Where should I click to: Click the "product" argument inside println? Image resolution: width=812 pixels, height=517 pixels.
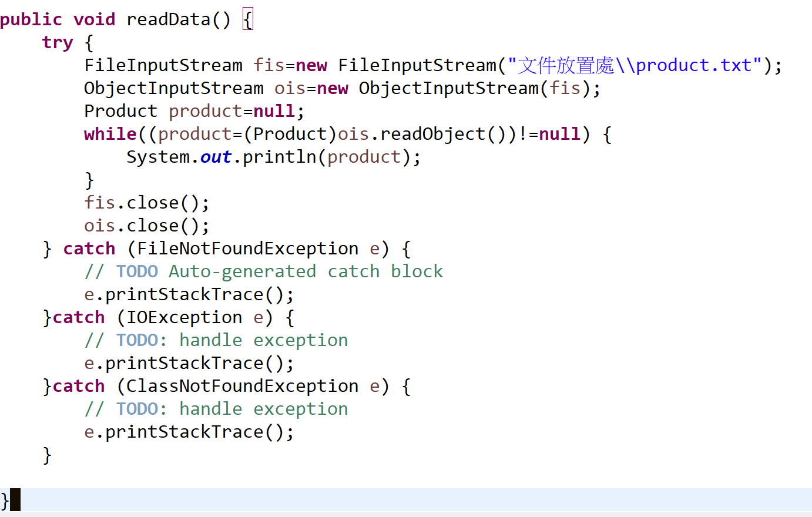tap(364, 157)
